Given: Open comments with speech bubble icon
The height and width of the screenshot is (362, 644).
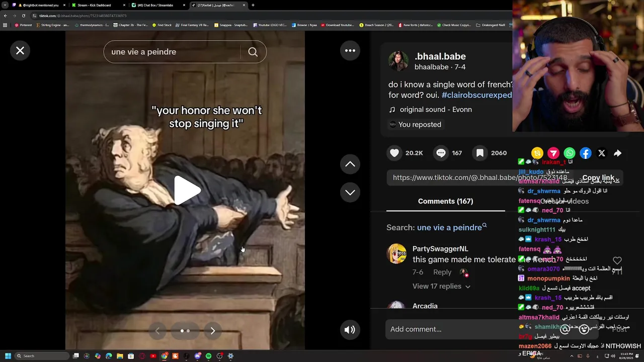Looking at the screenshot, I should 441,153.
